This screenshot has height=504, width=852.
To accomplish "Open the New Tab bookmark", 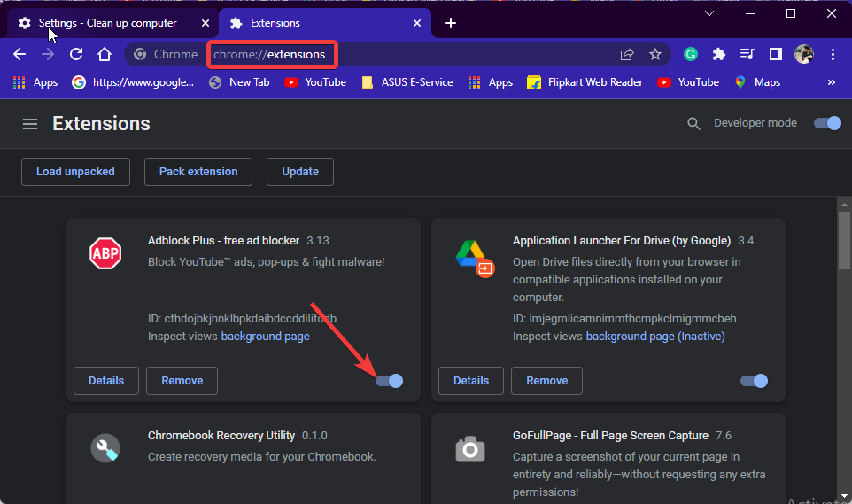I will click(240, 82).
